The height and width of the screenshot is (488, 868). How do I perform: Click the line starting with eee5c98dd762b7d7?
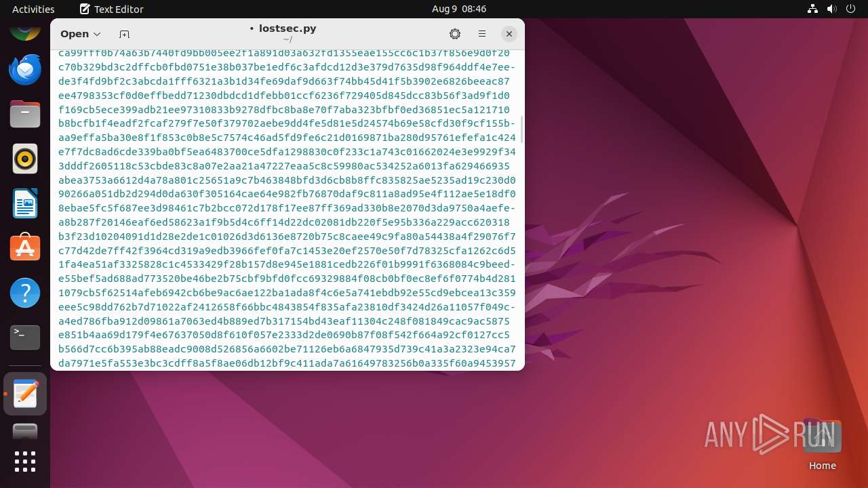[287, 307]
